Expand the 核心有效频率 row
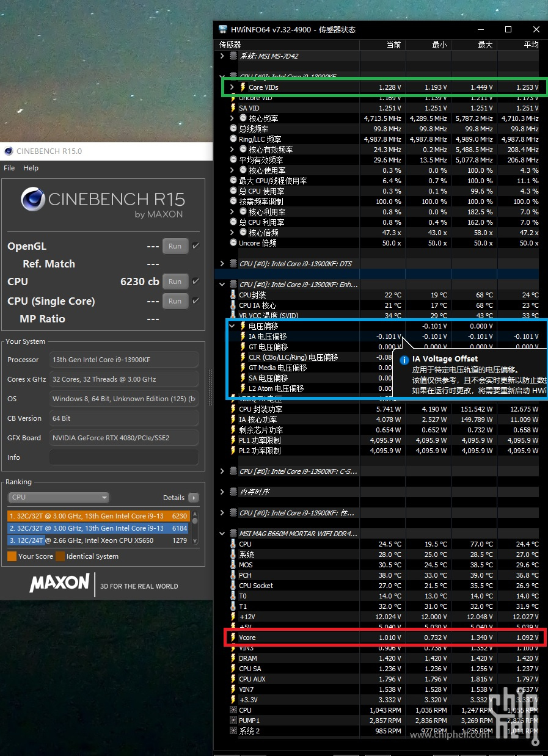Image resolution: width=548 pixels, height=756 pixels. (232, 150)
